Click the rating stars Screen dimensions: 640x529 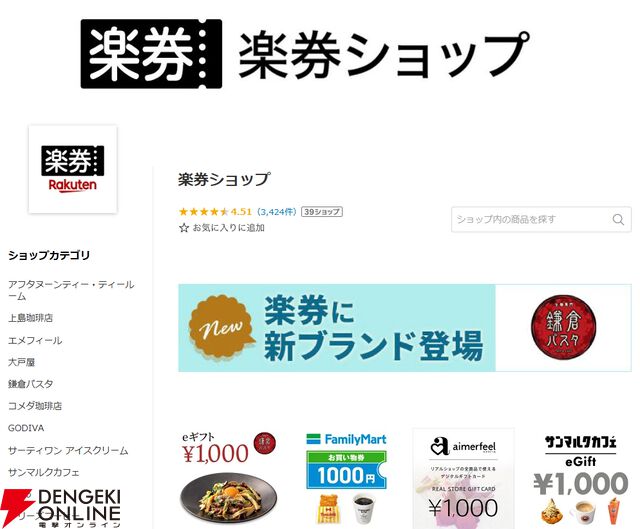click(203, 211)
